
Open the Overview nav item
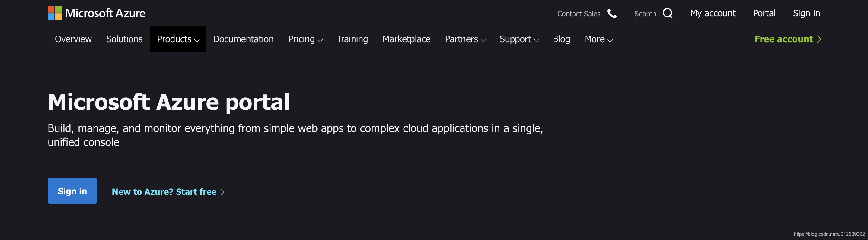(73, 39)
